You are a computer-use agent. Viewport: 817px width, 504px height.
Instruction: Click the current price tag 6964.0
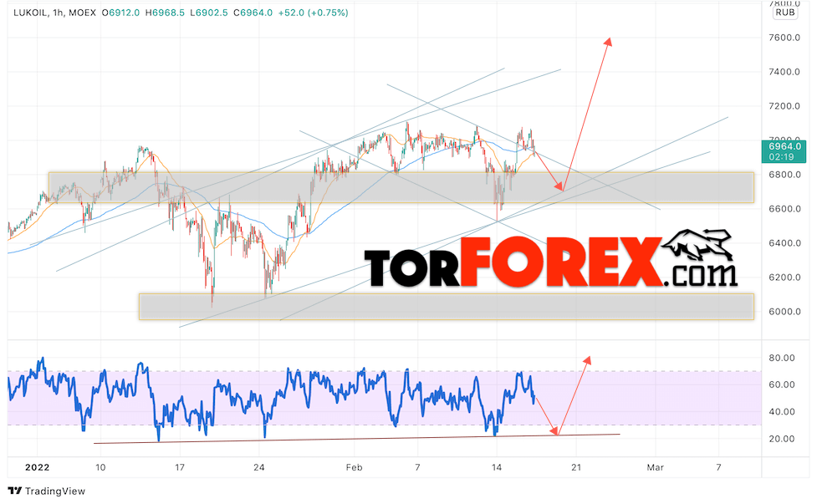[784, 146]
